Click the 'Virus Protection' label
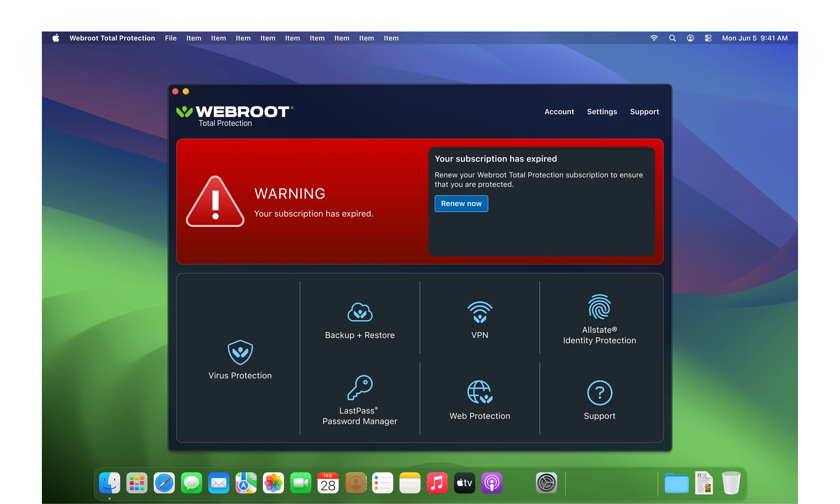 click(x=240, y=375)
